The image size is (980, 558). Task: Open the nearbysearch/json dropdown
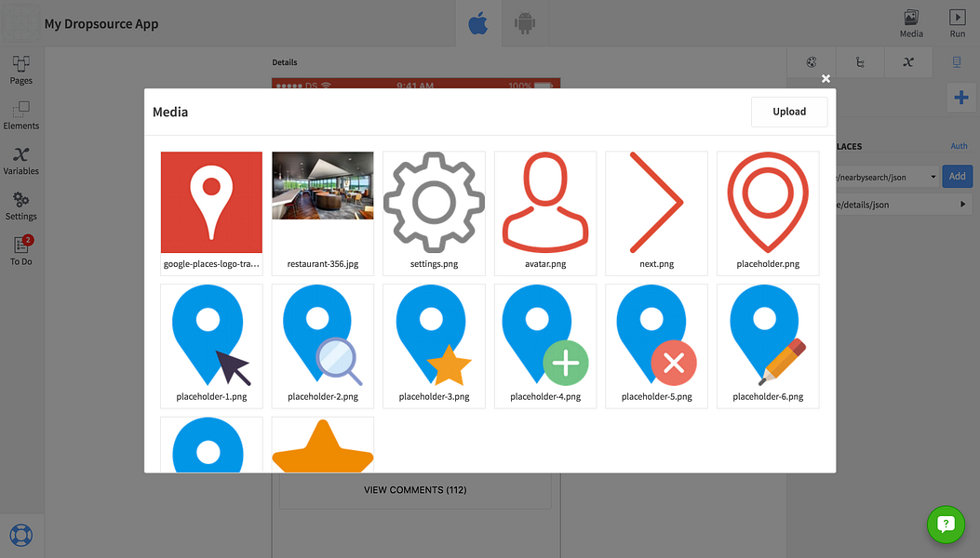[888, 177]
